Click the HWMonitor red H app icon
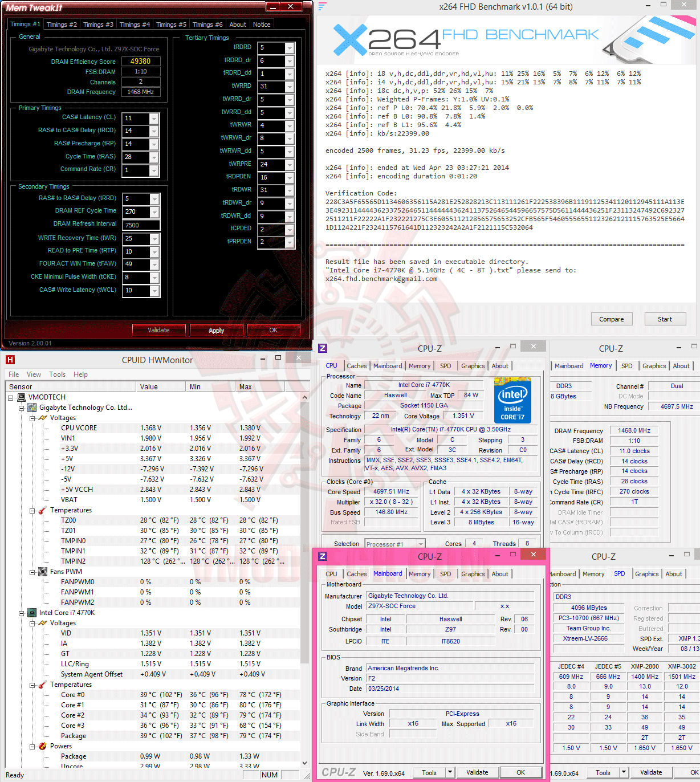Viewport: 700px width, 782px height. (10, 360)
